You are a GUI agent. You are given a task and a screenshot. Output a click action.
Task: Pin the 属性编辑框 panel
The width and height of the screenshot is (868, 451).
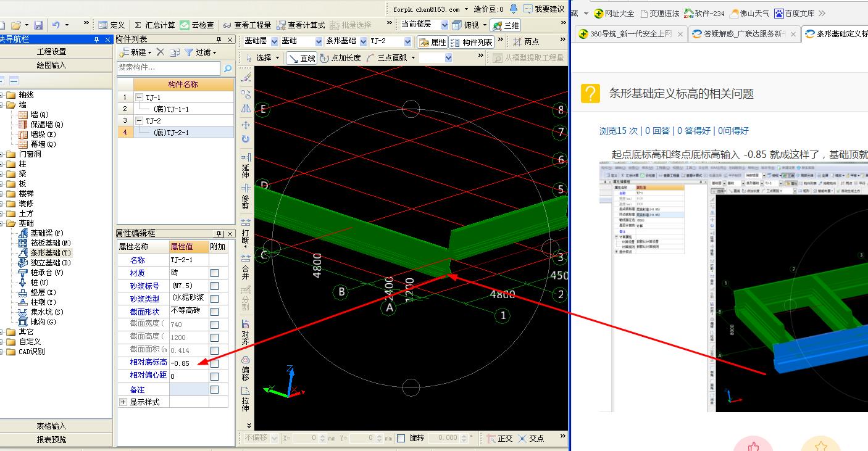pos(219,234)
